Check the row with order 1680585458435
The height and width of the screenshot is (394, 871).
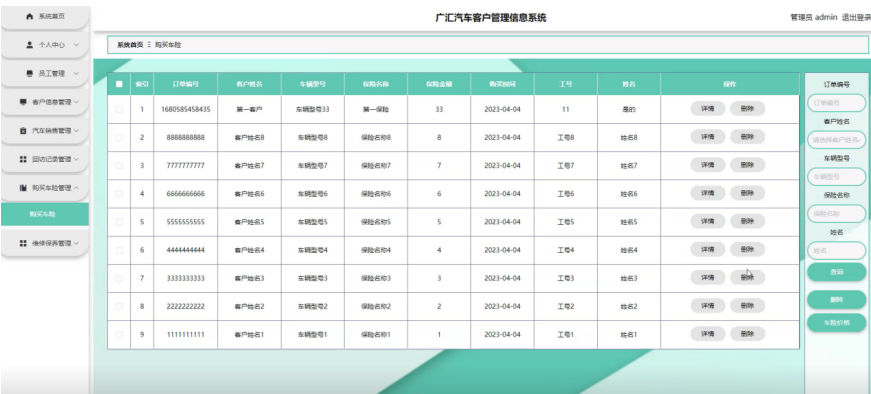tap(119, 109)
